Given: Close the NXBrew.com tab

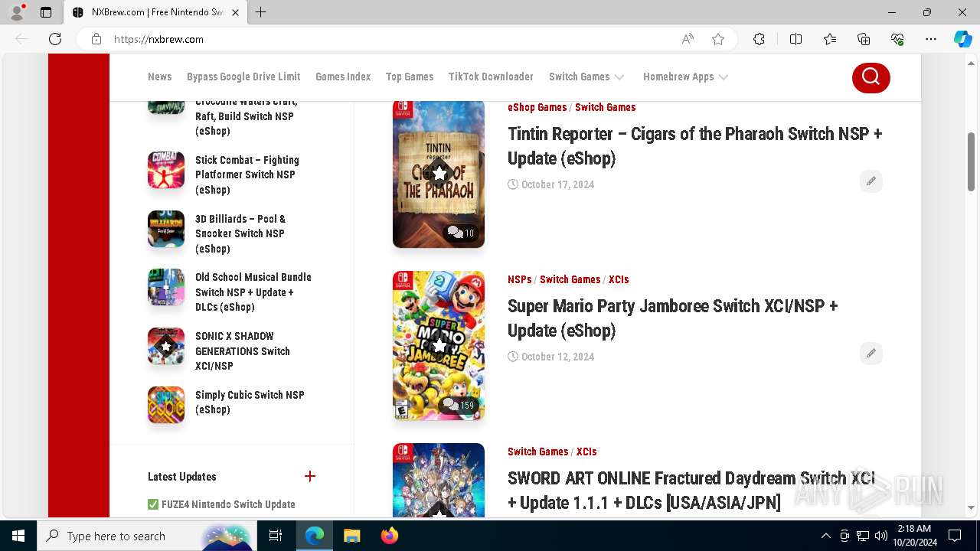Looking at the screenshot, I should (x=235, y=12).
